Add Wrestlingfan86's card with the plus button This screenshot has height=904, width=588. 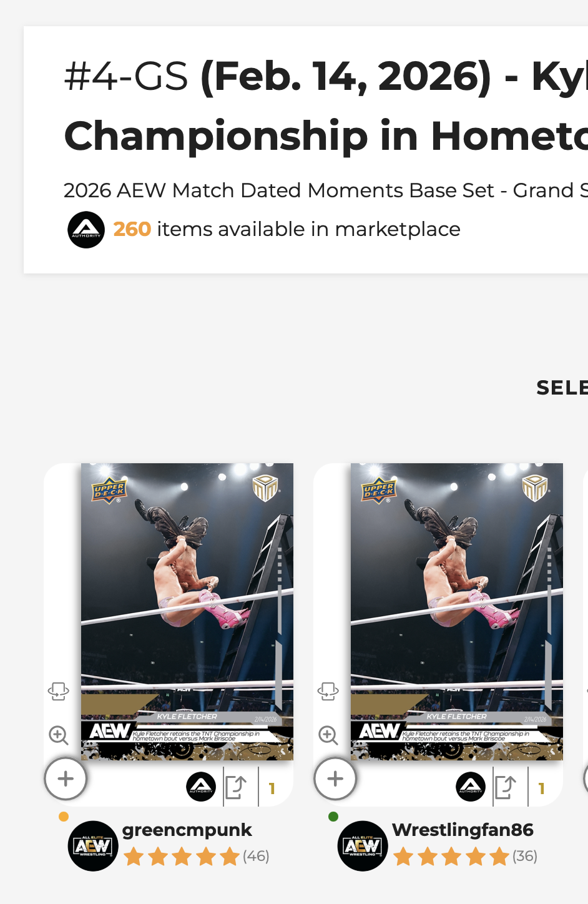tap(335, 779)
